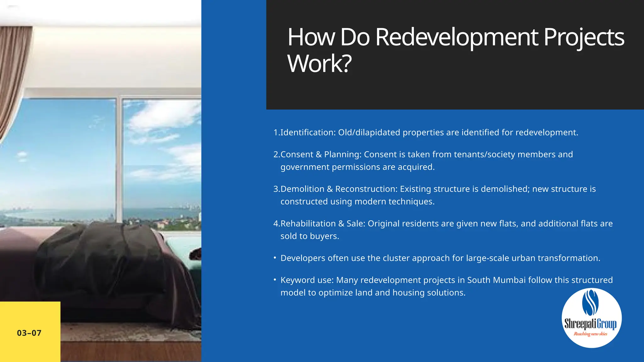
Task: Click the 'Keyword use' bullet text
Action: pyautogui.click(x=446, y=280)
